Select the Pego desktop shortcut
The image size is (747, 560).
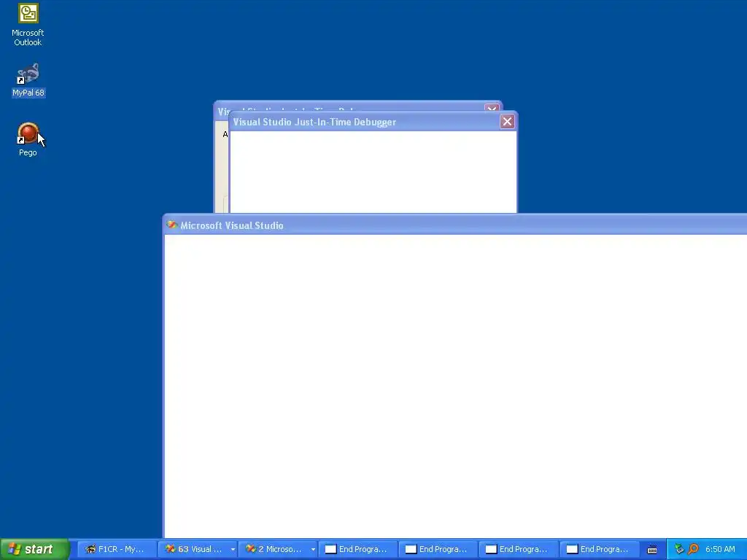pyautogui.click(x=28, y=139)
